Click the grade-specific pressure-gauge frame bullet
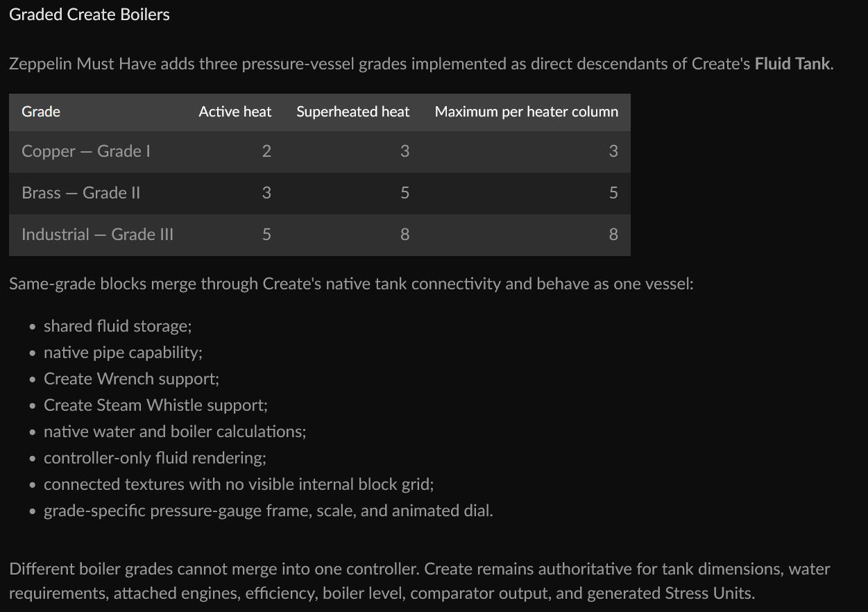This screenshot has height=612, width=868. [269, 511]
